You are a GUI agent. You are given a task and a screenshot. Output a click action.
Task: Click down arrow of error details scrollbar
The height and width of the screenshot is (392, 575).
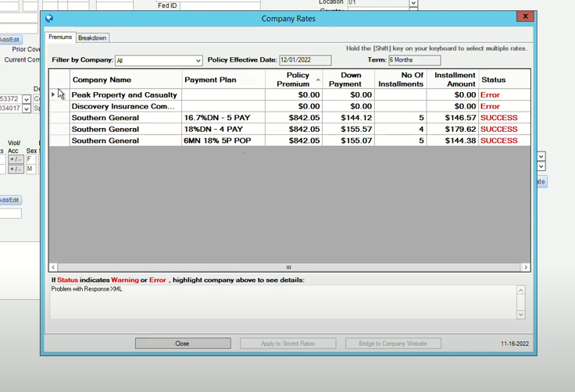pyautogui.click(x=521, y=315)
